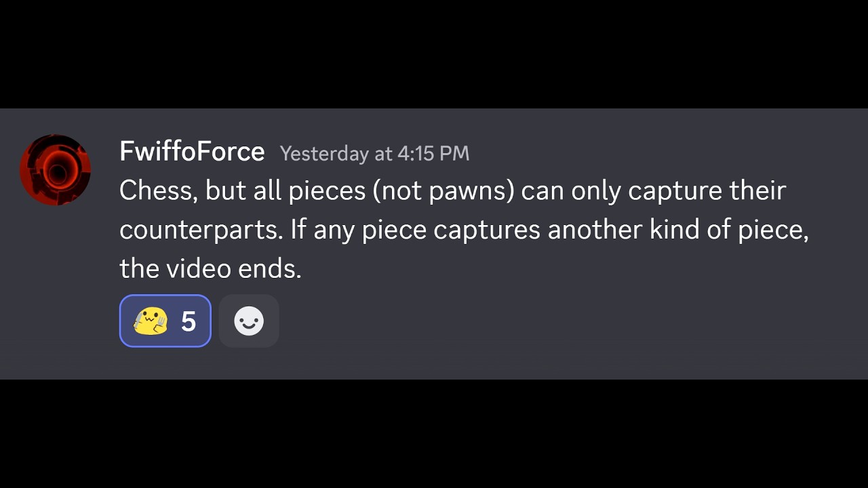Click the words If any in the message

tap(323, 230)
